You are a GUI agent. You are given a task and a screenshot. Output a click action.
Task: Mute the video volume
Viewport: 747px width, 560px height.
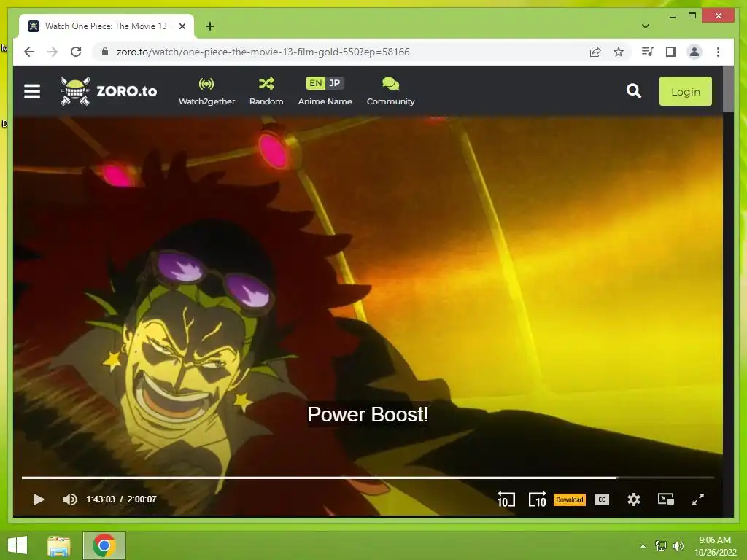[69, 499]
